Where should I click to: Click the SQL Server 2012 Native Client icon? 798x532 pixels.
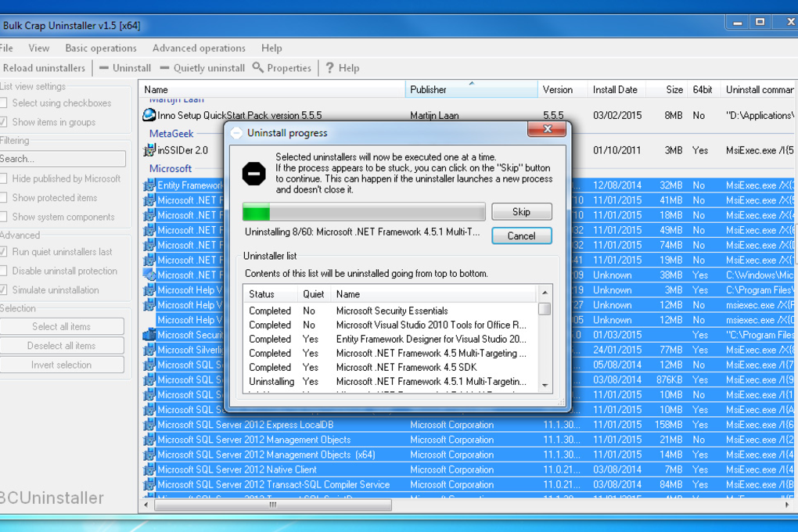coord(149,469)
